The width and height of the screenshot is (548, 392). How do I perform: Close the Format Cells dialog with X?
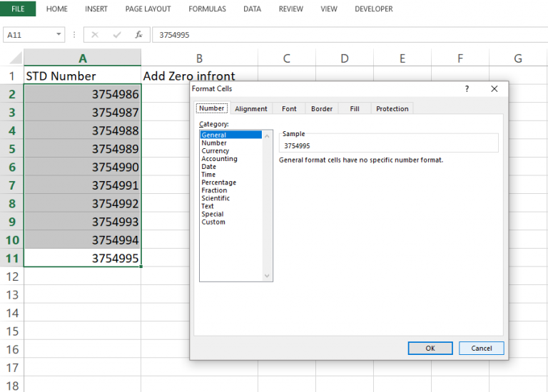494,88
